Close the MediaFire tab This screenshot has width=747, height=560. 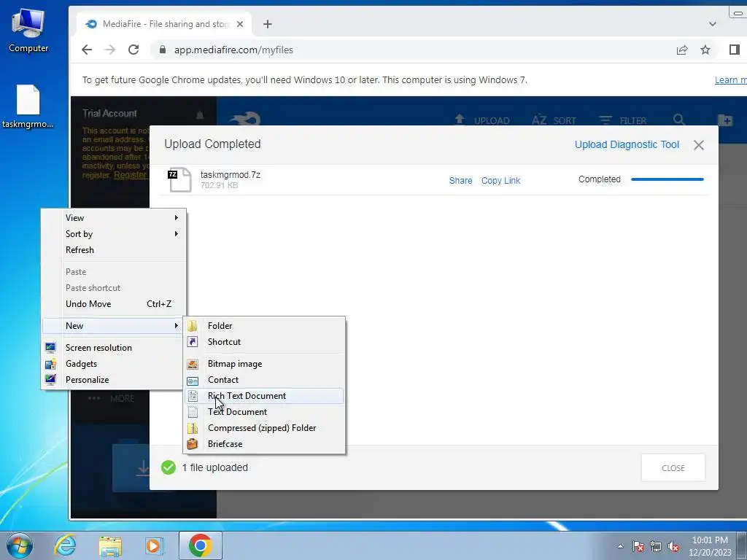click(x=240, y=24)
